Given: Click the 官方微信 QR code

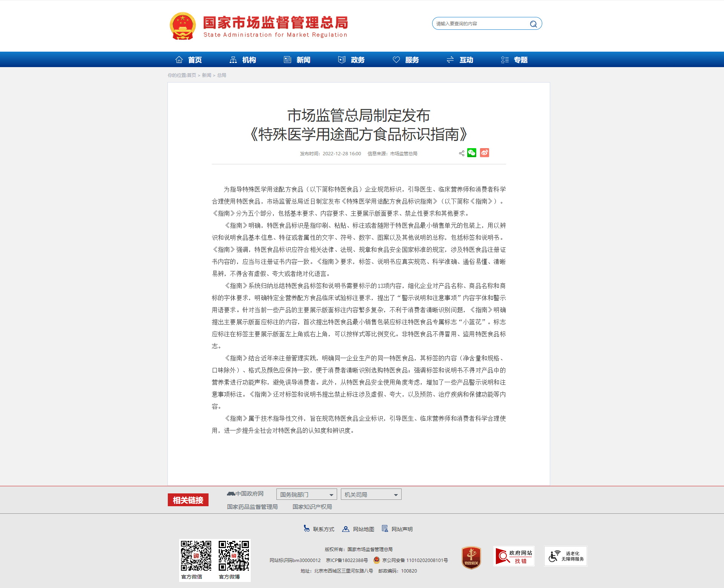Looking at the screenshot, I should [x=196, y=556].
